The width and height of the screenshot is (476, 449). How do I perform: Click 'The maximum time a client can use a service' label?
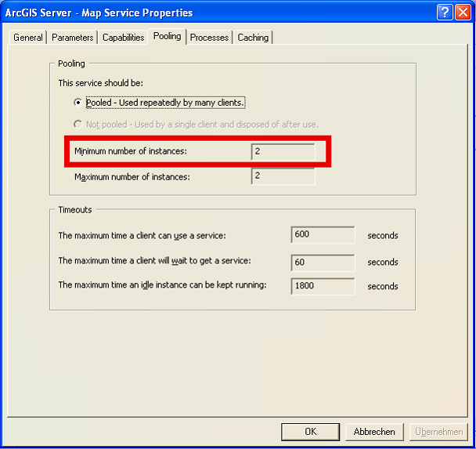tap(142, 235)
